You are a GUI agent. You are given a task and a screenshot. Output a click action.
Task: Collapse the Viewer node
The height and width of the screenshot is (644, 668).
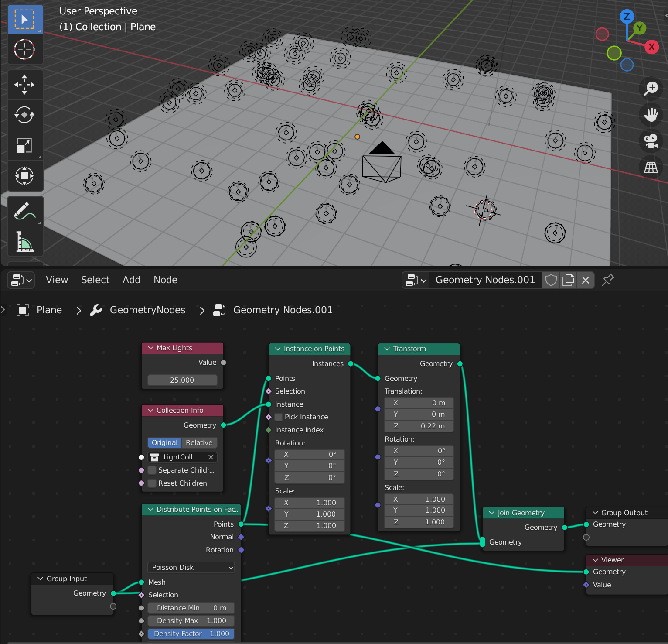[x=596, y=560]
